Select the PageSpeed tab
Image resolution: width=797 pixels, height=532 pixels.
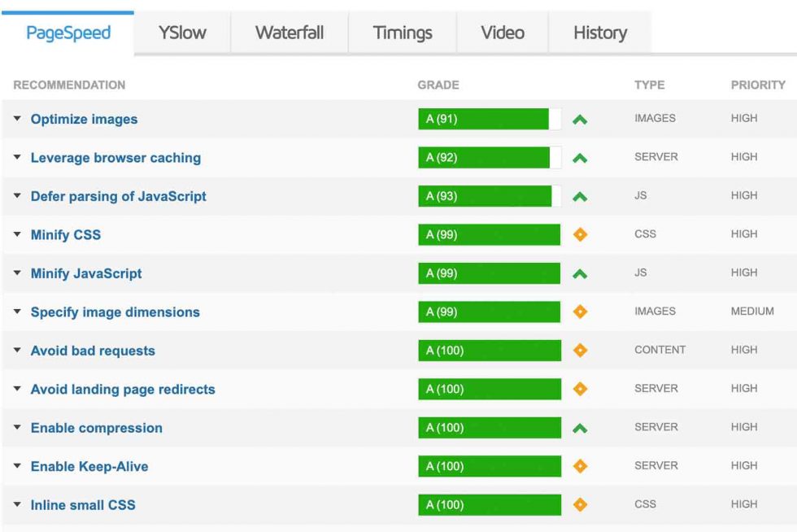tap(68, 33)
